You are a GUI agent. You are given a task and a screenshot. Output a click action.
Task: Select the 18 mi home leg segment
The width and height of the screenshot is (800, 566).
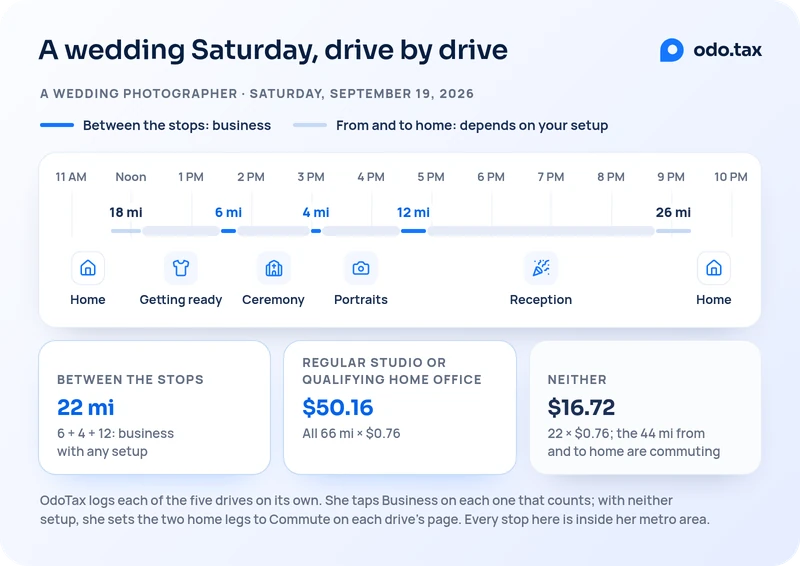(x=126, y=231)
